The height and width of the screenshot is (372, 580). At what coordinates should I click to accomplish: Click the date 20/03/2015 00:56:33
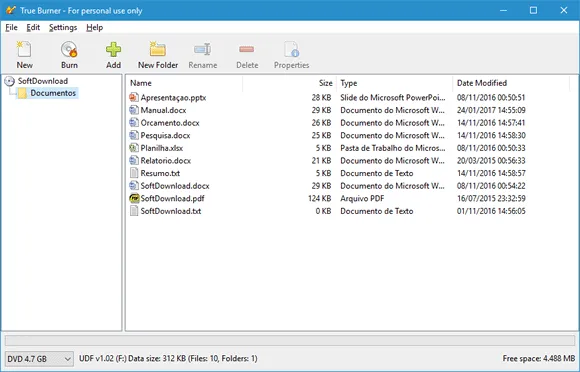[491, 160]
